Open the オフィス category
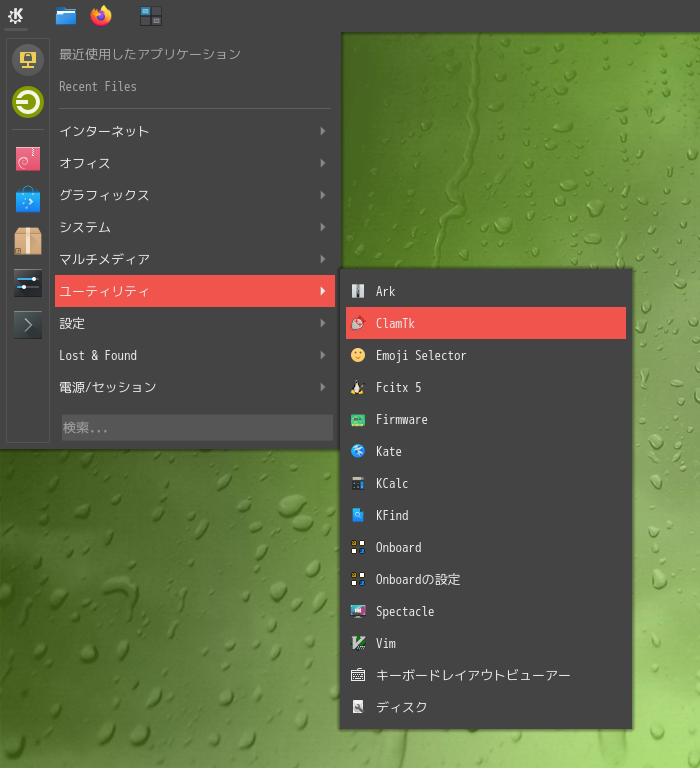The image size is (700, 768). click(194, 163)
